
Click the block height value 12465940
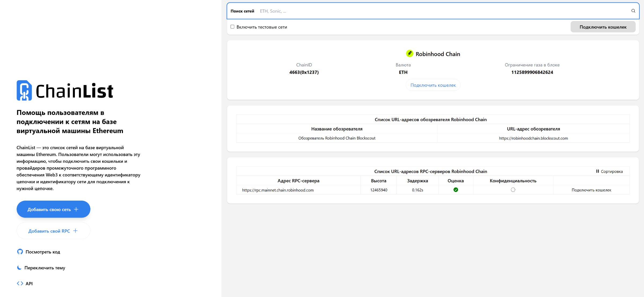coord(379,190)
